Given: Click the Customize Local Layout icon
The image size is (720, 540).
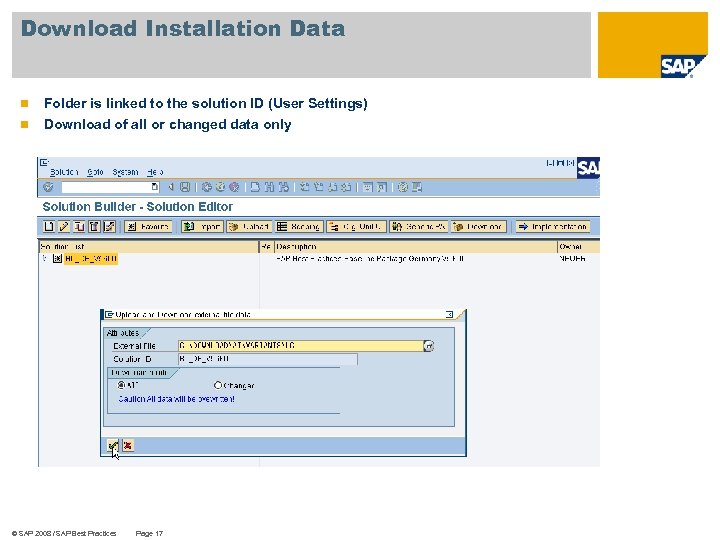Looking at the screenshot, I should (x=417, y=187).
